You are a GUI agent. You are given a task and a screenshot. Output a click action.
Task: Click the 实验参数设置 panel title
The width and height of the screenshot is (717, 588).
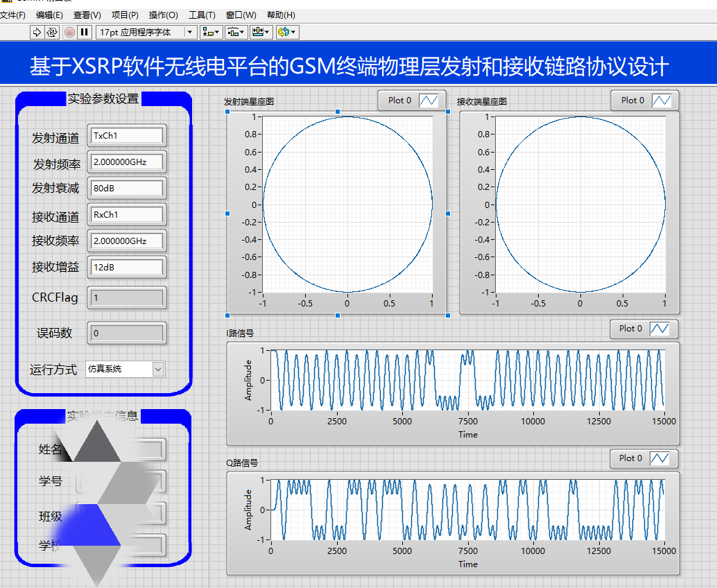point(103,98)
